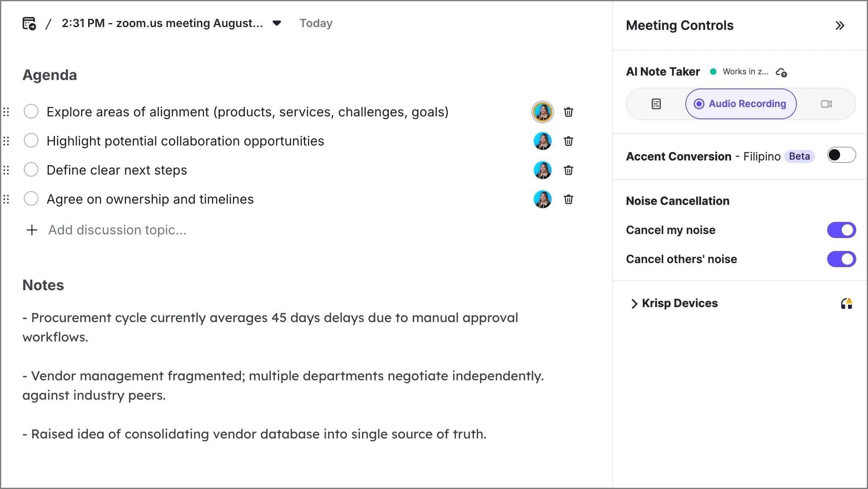Viewport: 868px width, 489px height.
Task: Click trash icon for 'Agree on ownership and timelines'
Action: pos(569,199)
